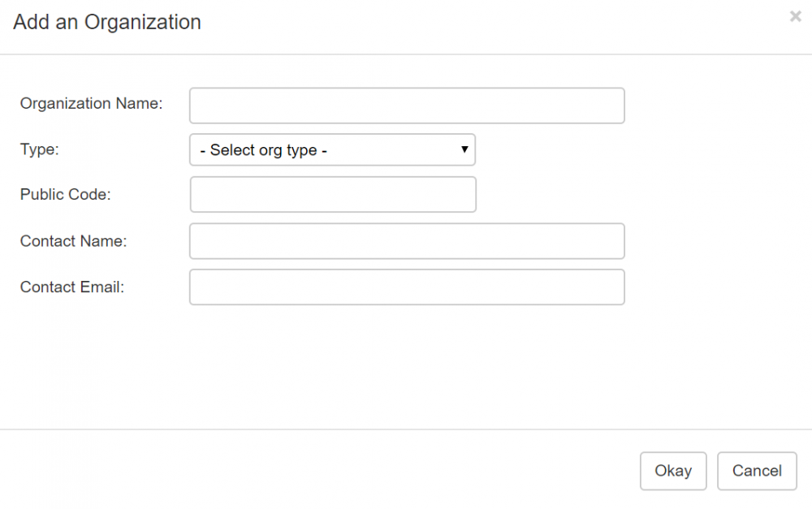812x509 pixels.
Task: Click empty header space right of title
Action: click(487, 23)
